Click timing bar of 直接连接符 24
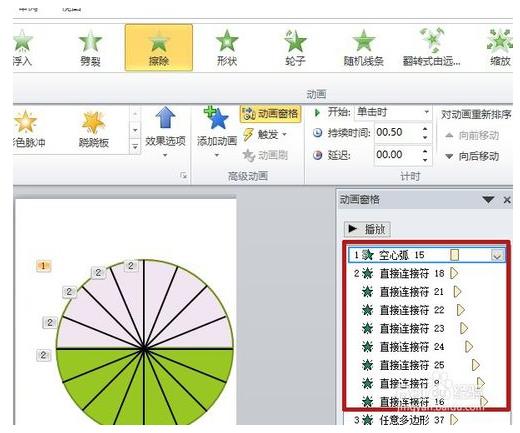Screen dimensions: 520x433 (x=469, y=347)
